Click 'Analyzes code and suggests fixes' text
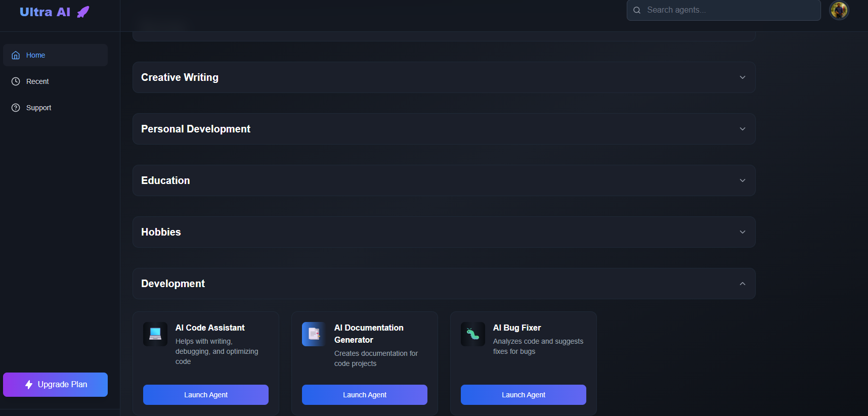Viewport: 868px width, 416px height. pyautogui.click(x=538, y=346)
